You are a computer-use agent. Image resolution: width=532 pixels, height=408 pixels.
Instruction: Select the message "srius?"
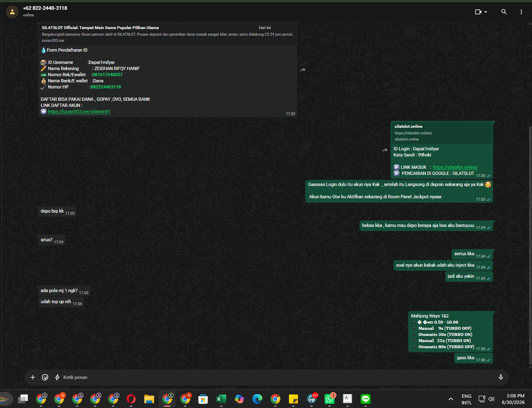(52, 240)
